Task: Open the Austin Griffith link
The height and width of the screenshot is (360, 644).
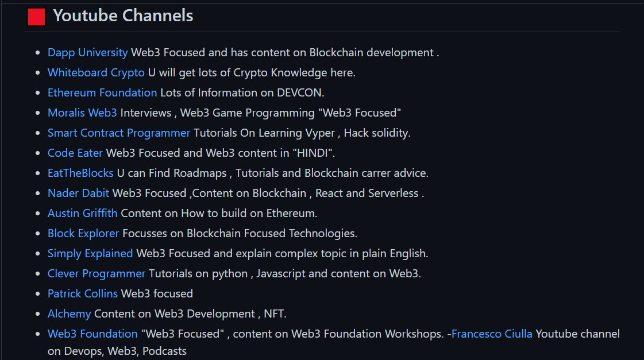Action: tap(83, 214)
